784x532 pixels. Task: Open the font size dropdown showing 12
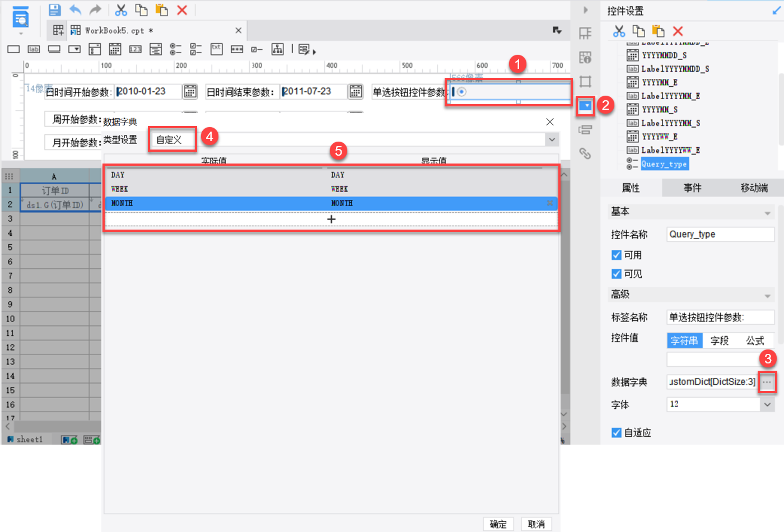[x=767, y=404]
